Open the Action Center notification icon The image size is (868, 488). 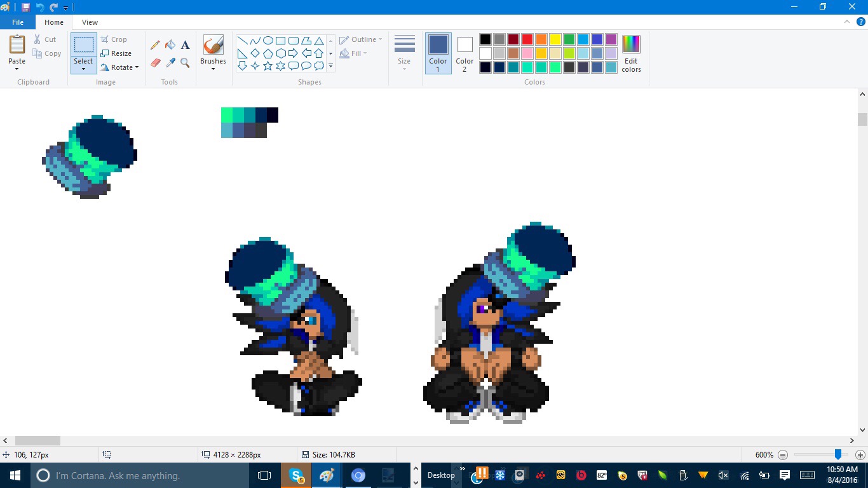pyautogui.click(x=785, y=475)
